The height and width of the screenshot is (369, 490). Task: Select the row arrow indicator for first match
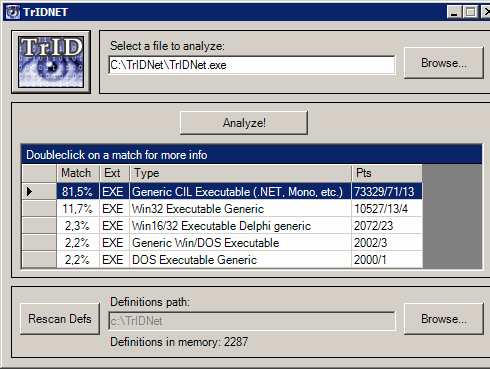(x=39, y=191)
